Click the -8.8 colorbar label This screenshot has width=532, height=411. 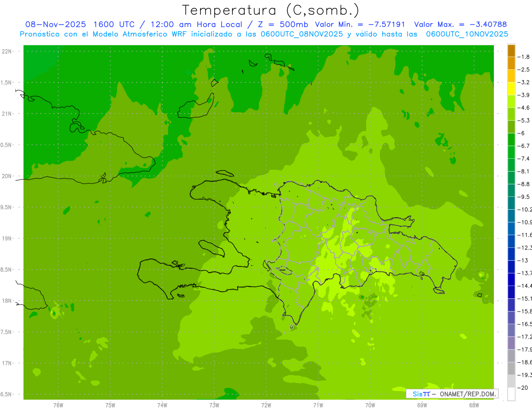point(524,184)
